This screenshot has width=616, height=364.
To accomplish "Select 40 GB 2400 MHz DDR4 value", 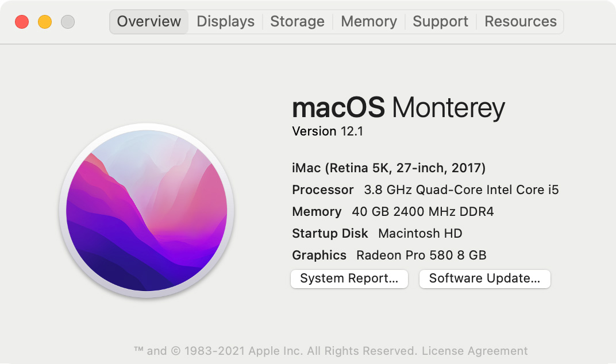I will point(423,212).
